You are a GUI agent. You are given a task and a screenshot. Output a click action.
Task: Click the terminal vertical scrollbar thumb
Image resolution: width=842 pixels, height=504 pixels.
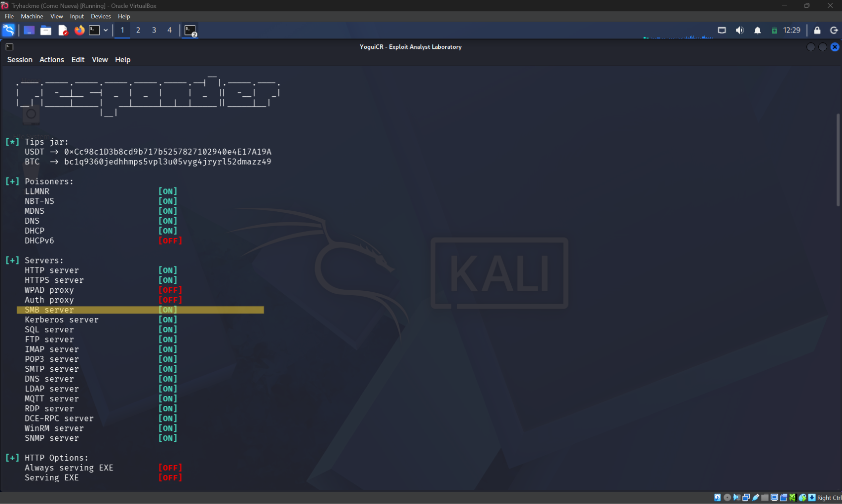tap(838, 160)
